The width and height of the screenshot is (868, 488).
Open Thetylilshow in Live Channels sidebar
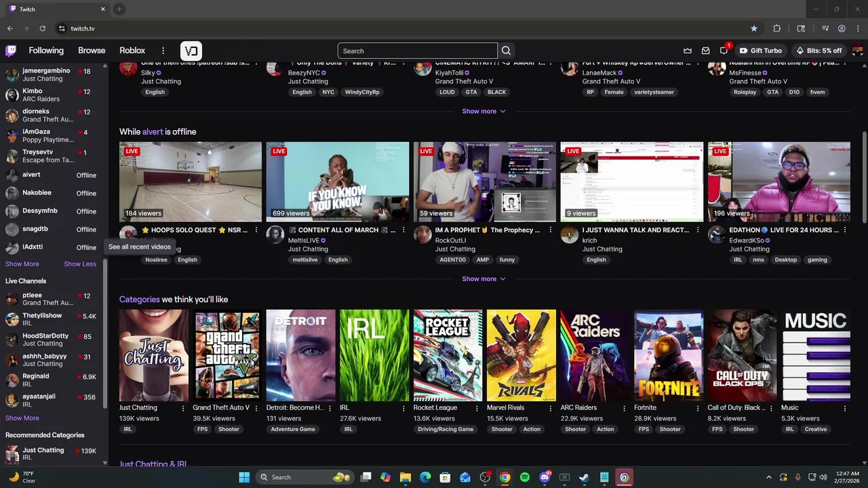coord(53,319)
